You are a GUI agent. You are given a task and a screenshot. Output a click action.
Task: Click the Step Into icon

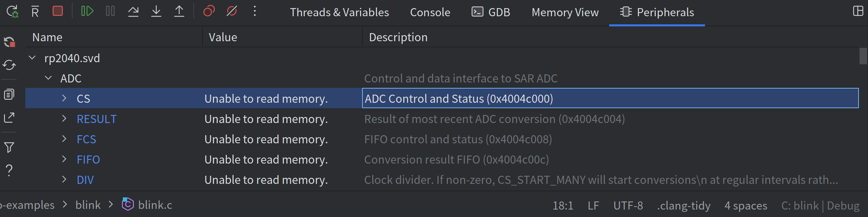(156, 11)
